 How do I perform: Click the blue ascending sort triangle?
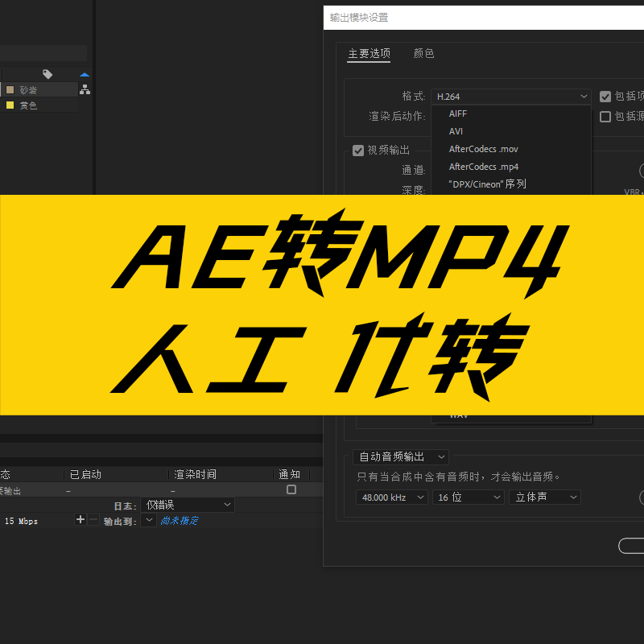coord(85,74)
